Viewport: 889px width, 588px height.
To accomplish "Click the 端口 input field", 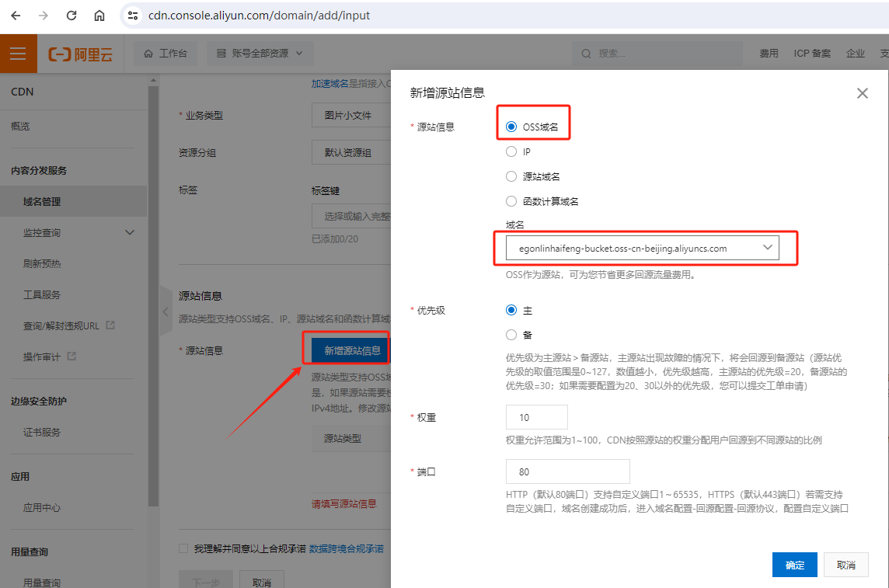I will [567, 471].
